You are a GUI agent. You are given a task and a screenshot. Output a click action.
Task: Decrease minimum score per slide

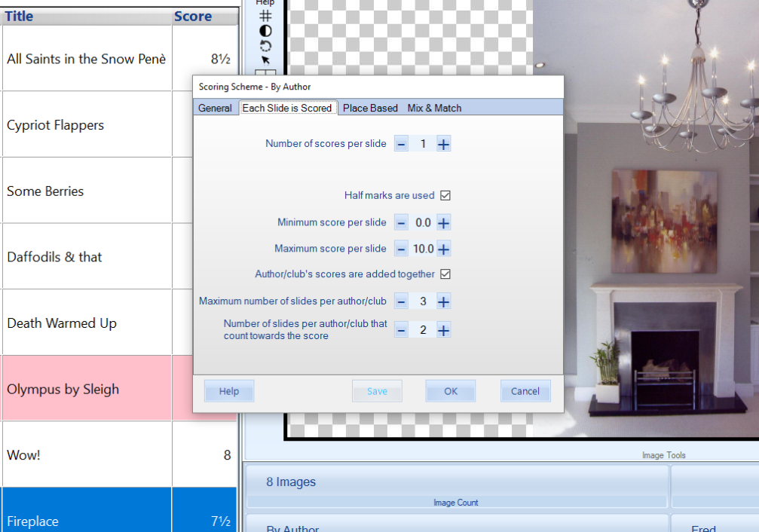tap(401, 223)
